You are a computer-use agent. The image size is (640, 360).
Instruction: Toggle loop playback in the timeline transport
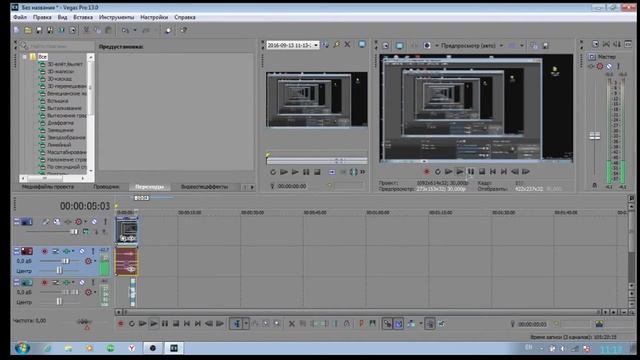[x=131, y=324]
